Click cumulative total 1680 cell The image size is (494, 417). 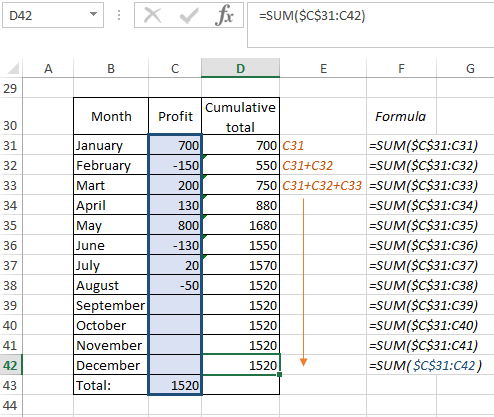(x=240, y=225)
